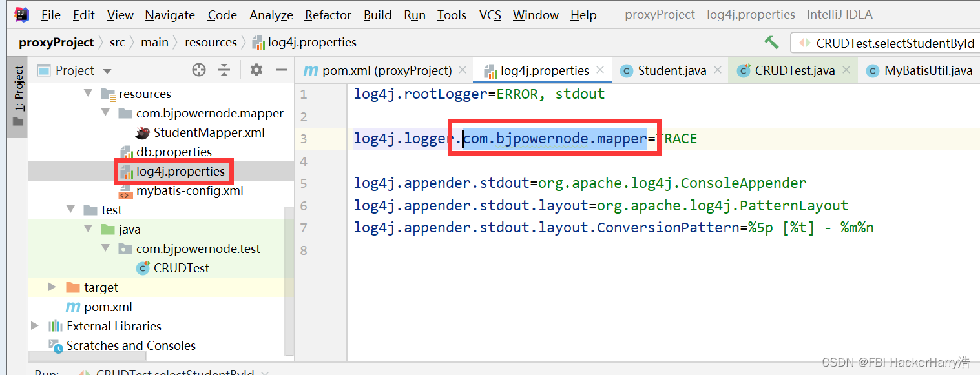Open the Code menu
Viewport: 980px width, 375px height.
[222, 15]
